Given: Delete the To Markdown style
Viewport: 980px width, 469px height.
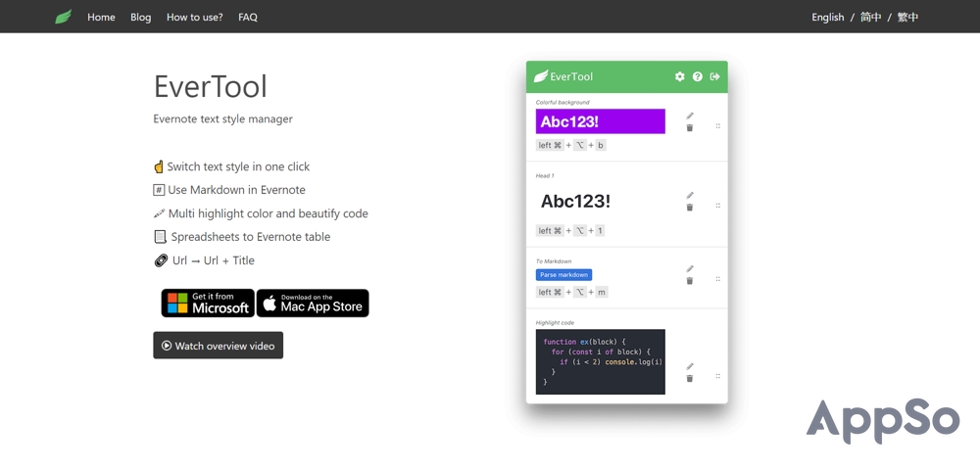Looking at the screenshot, I should tap(690, 281).
